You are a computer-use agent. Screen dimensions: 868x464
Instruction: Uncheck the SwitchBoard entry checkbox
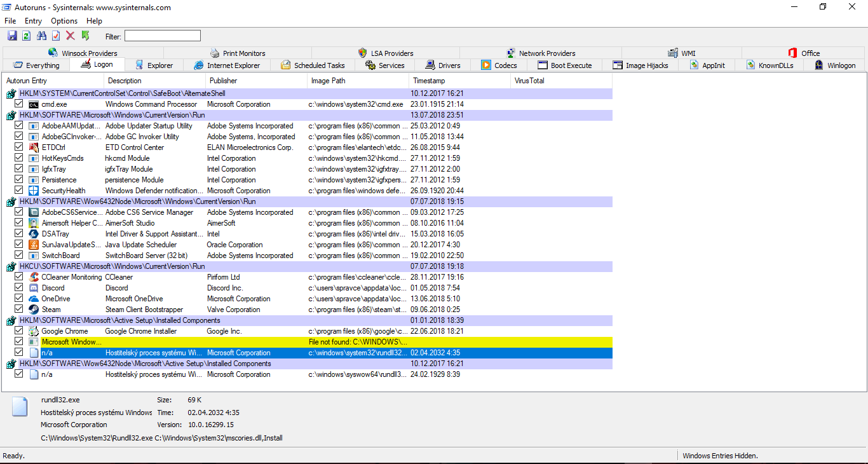coord(19,256)
